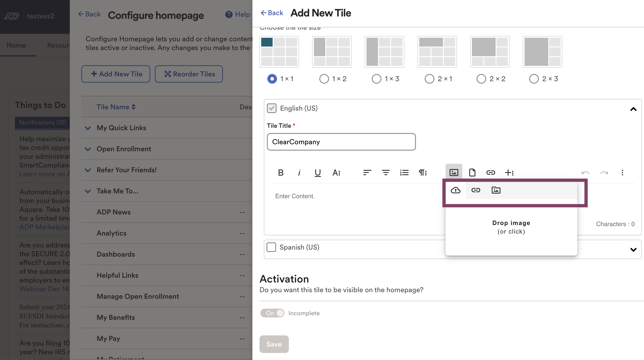Screen dimensions: 644x360
Task: Click the insert image toolbar icon
Action: tap(454, 172)
